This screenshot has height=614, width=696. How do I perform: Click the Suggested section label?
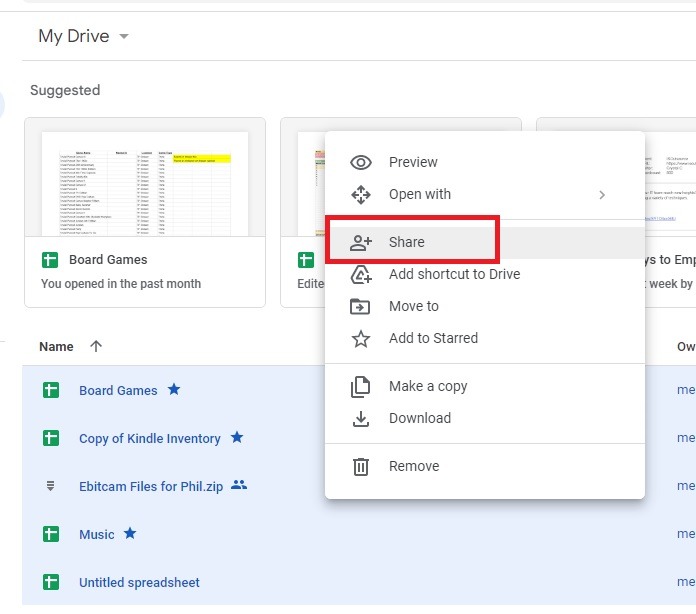(x=65, y=90)
